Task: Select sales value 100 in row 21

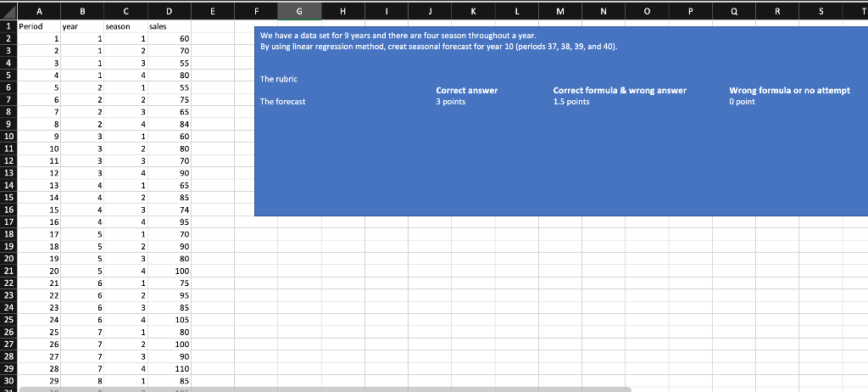Action: click(x=169, y=272)
